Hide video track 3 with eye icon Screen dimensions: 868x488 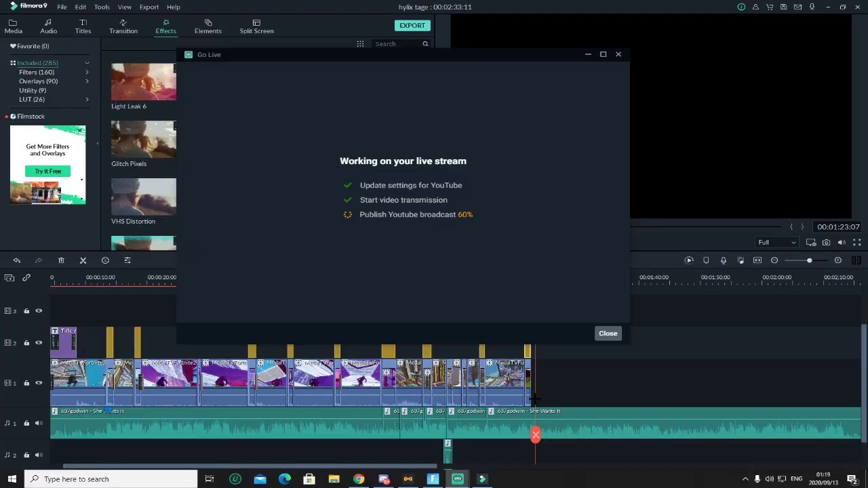[39, 311]
